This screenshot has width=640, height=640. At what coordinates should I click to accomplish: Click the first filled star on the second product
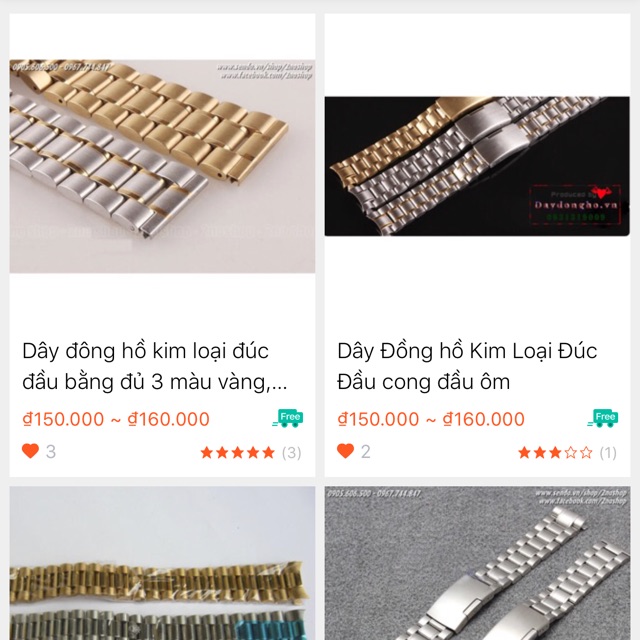[524, 453]
